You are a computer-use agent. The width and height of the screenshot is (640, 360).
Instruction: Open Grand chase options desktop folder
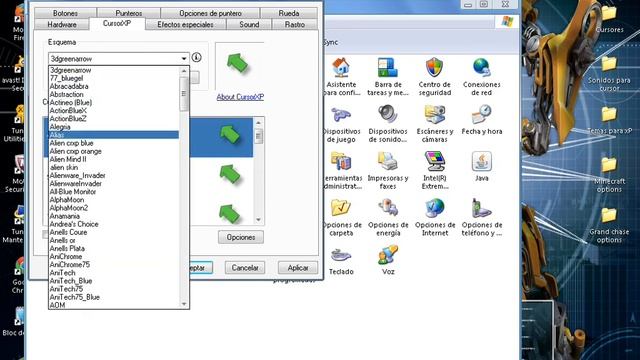tap(609, 216)
